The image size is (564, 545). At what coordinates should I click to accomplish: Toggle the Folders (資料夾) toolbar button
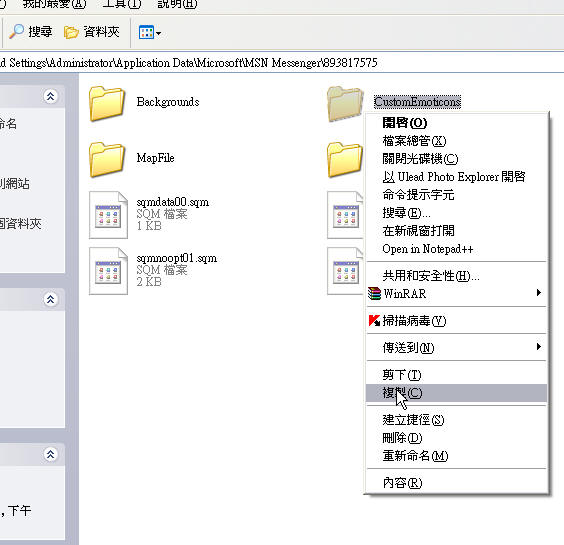coord(91,32)
